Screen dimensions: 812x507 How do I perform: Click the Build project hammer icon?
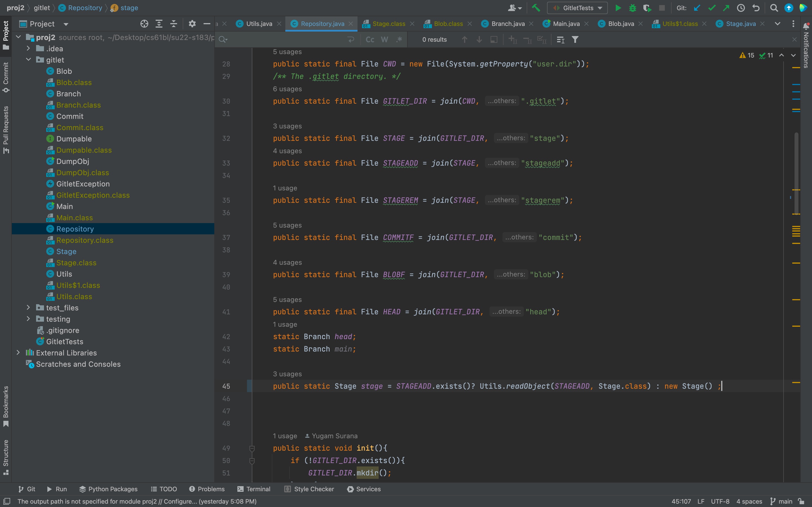pos(536,8)
